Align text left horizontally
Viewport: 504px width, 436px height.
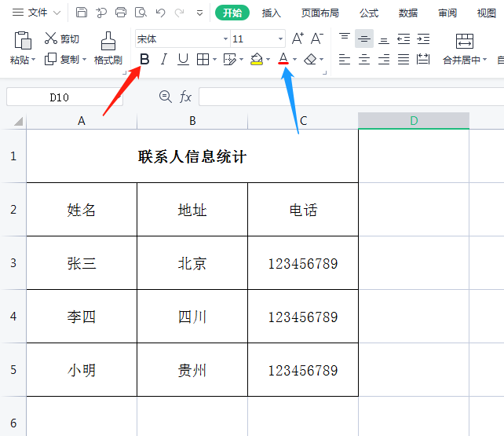pos(345,59)
